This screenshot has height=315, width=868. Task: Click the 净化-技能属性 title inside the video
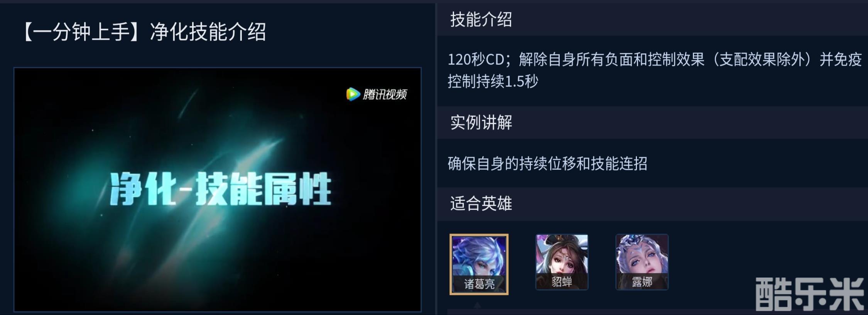click(x=220, y=189)
